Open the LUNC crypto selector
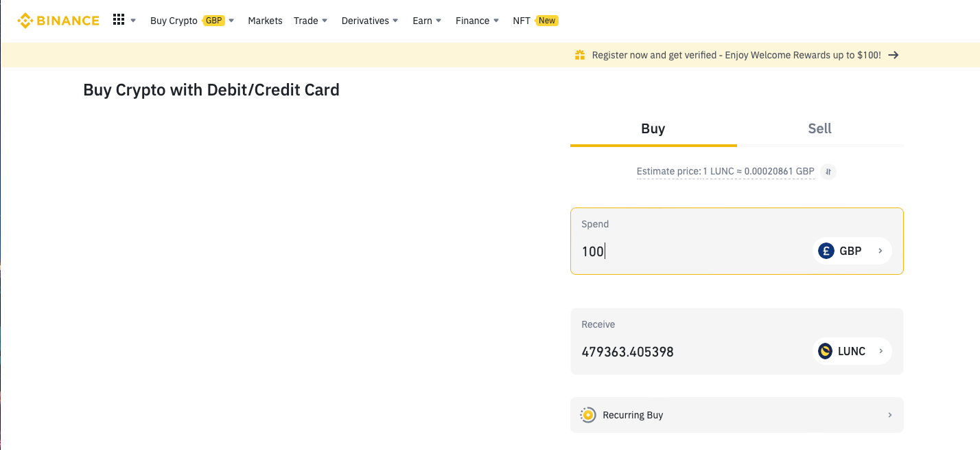 point(852,351)
